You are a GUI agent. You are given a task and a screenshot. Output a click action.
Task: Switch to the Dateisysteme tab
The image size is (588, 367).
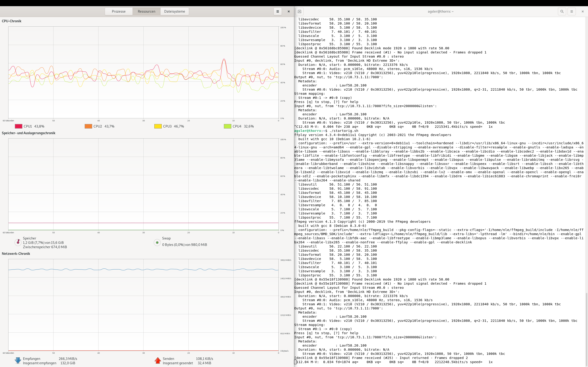click(175, 11)
